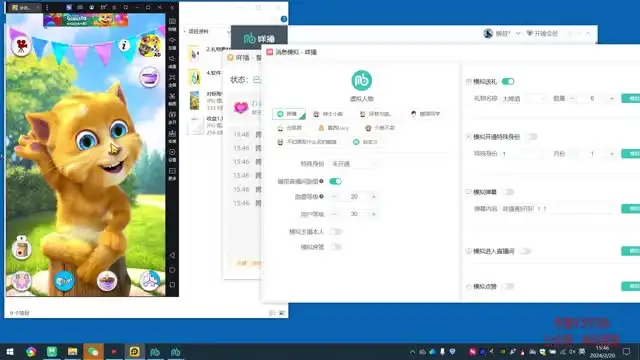
Task: Toggle the fan badge switch that is on
Action: pos(335,181)
